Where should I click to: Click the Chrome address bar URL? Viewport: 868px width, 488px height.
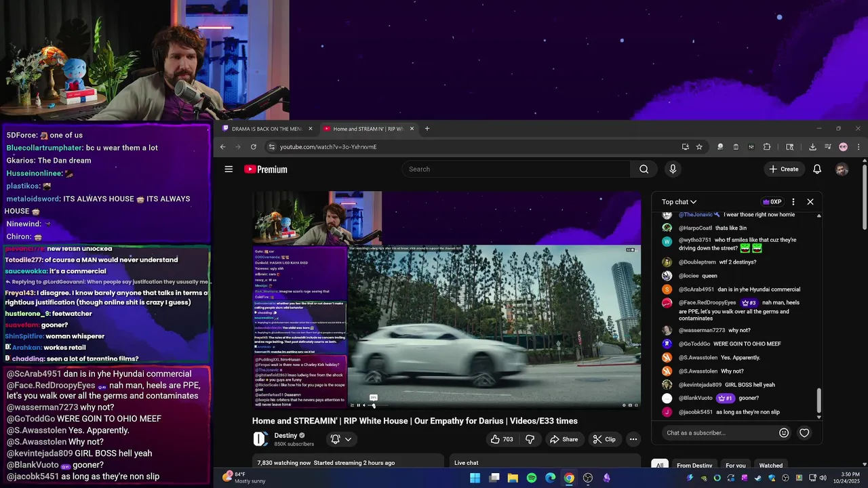(328, 147)
